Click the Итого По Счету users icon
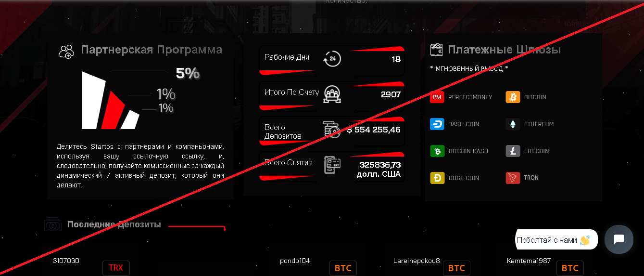Viewport: 644px width, 276px height. (332, 94)
